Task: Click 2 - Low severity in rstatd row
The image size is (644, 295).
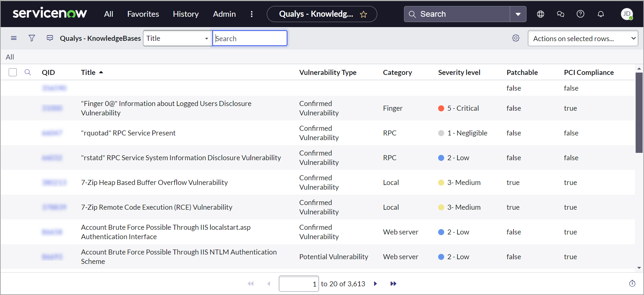Action: coord(458,158)
